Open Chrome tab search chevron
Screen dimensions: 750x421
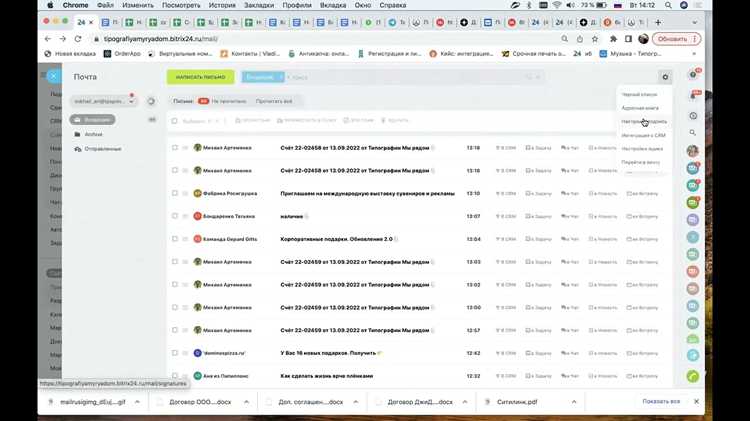[x=695, y=22]
